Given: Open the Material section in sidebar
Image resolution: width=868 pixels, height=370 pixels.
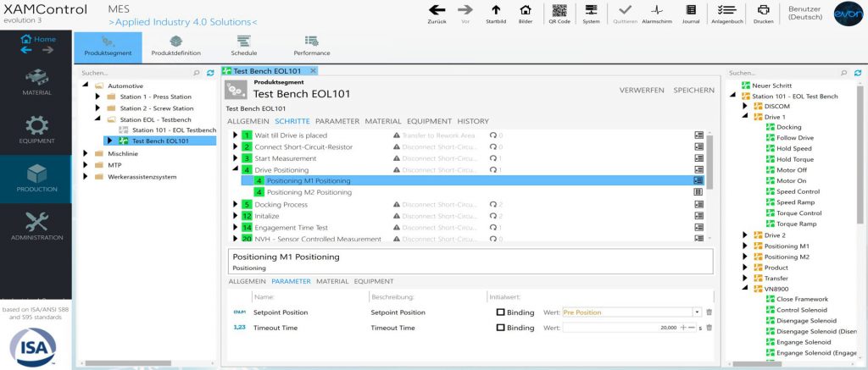Looking at the screenshot, I should pos(36,82).
